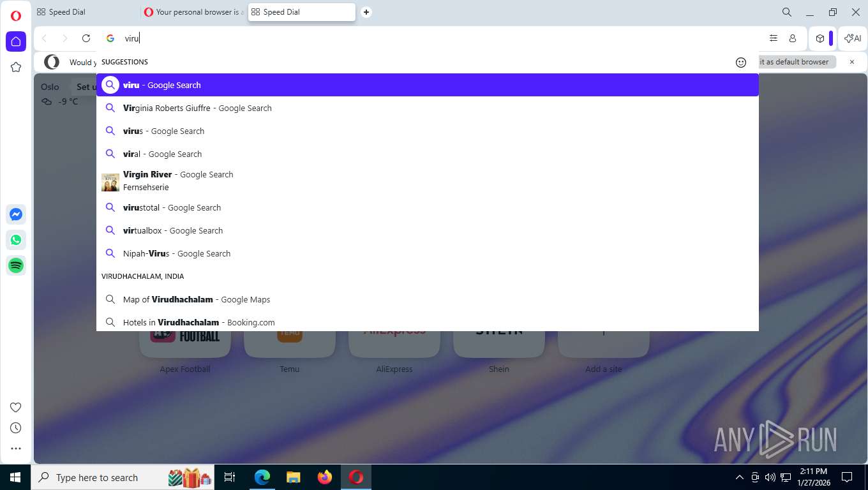Open Easy Setup sliders icon
Viewport: 868px width, 490px height.
point(774,38)
